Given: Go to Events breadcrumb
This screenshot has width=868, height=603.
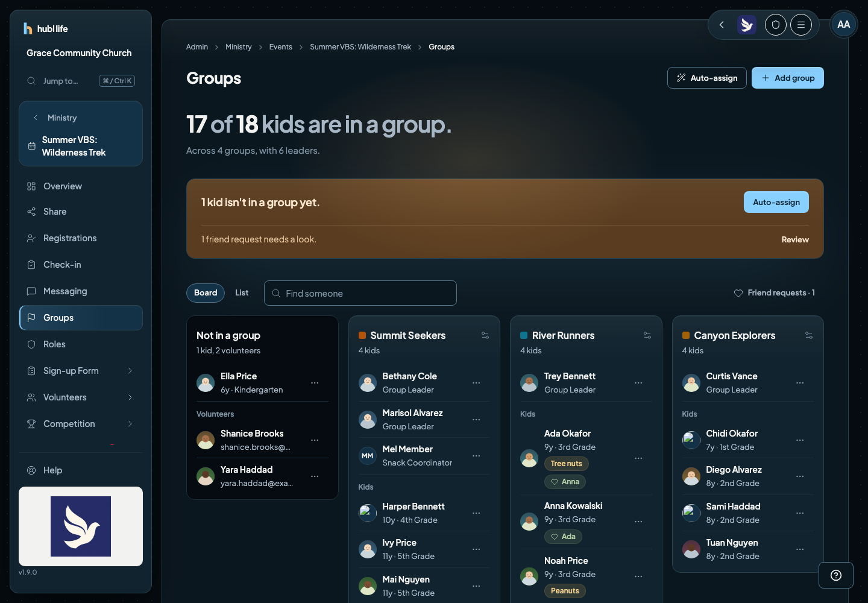Looking at the screenshot, I should coord(281,47).
